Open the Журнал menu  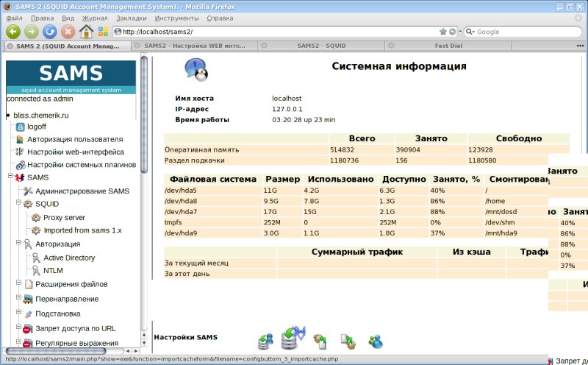95,18
